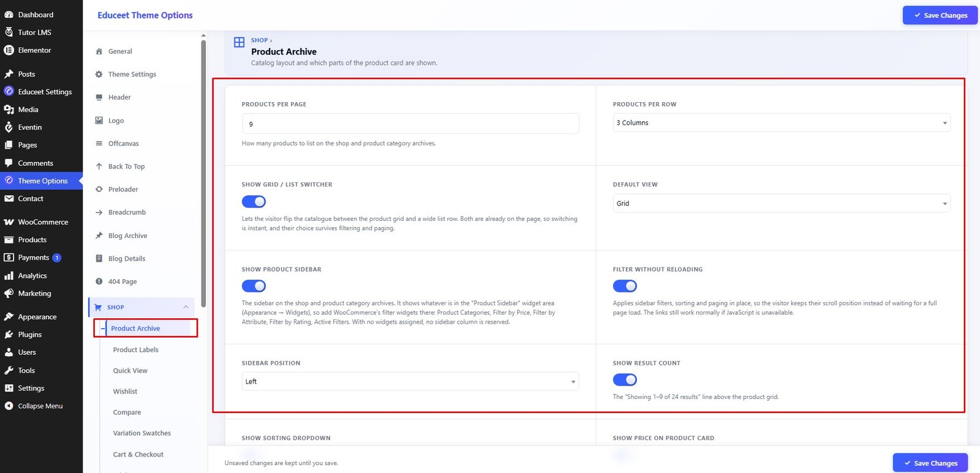Click the Comments bubble icon

9,163
